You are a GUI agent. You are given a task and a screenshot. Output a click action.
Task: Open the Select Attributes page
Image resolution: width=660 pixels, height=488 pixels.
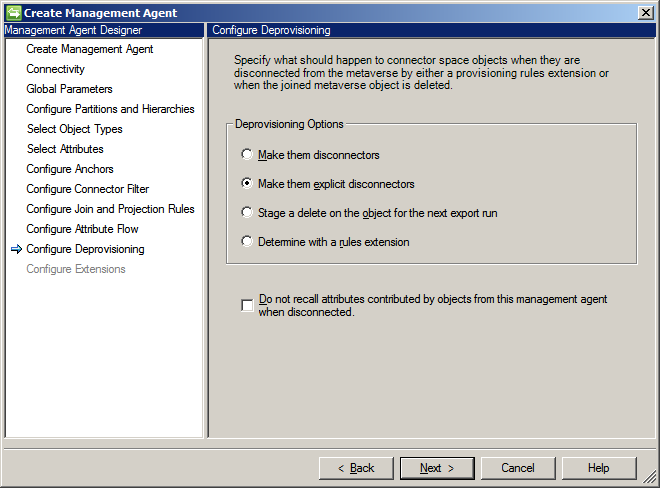click(x=65, y=149)
